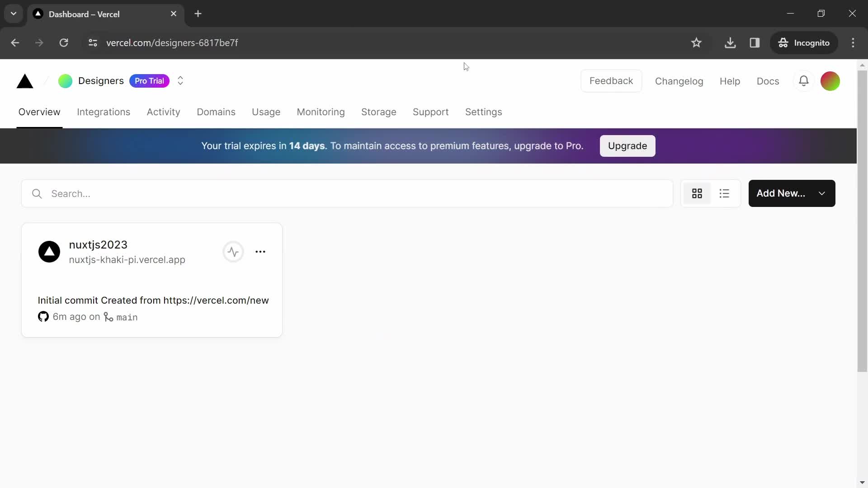Click the GitHub icon on the commit
Viewport: 868px width, 488px height.
42,316
